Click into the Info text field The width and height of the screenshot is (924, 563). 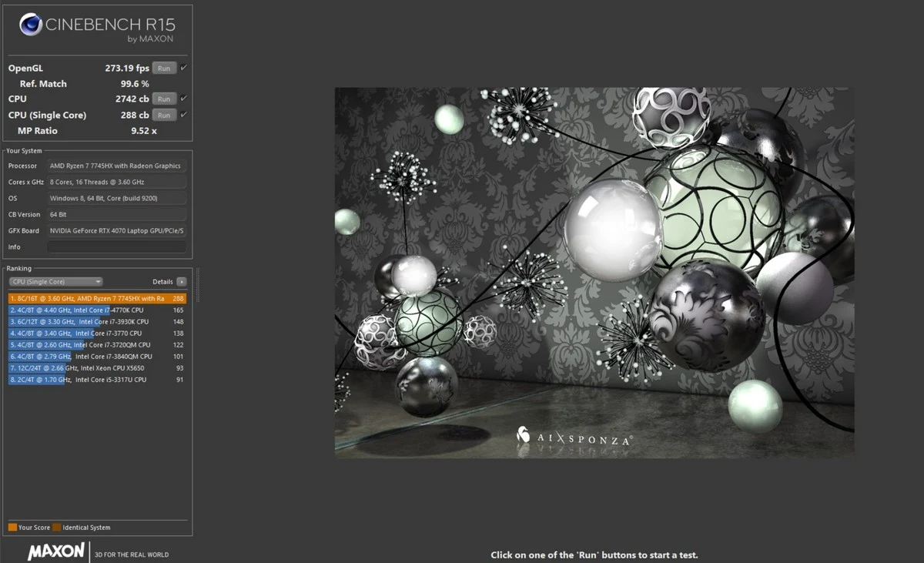coord(116,246)
